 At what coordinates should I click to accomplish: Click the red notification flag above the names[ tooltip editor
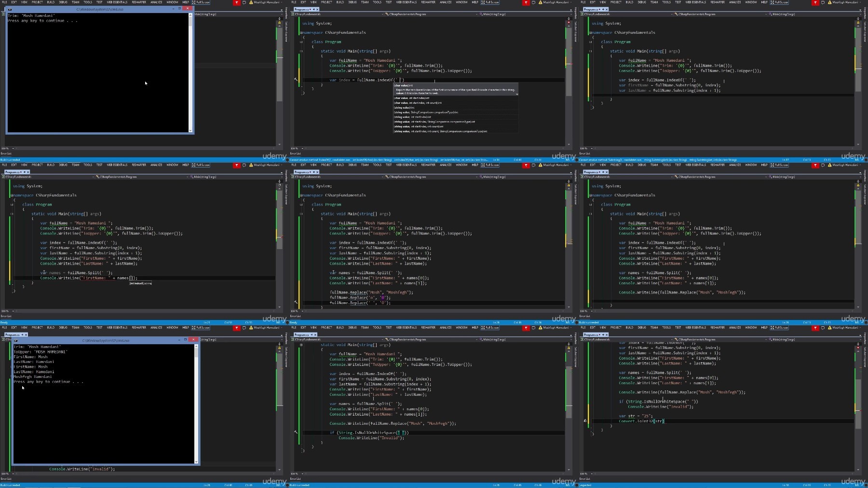(x=237, y=165)
